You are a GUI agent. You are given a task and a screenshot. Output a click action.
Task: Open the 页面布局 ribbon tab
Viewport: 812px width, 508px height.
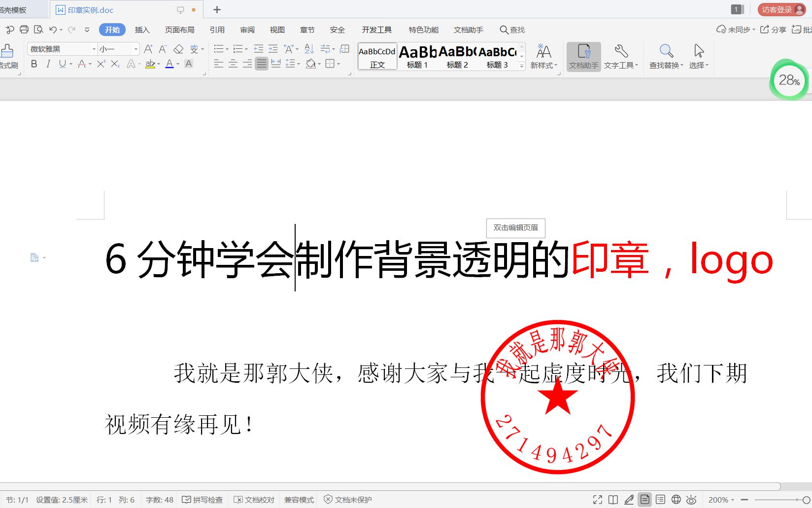tap(179, 30)
